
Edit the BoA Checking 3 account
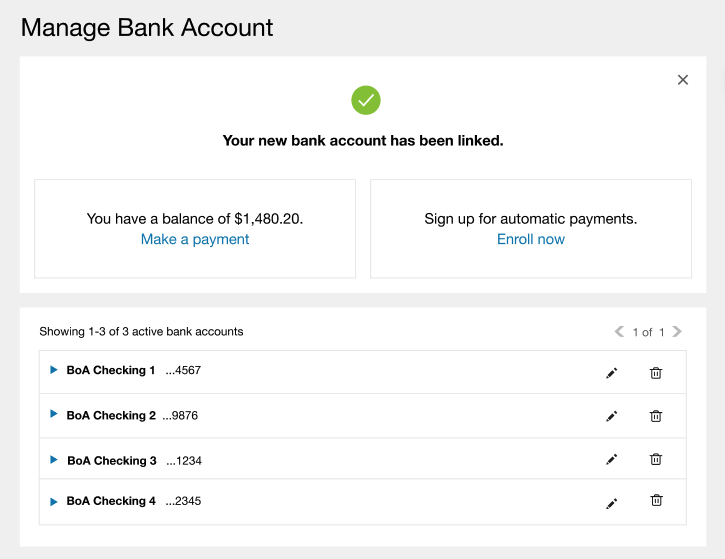pos(612,460)
